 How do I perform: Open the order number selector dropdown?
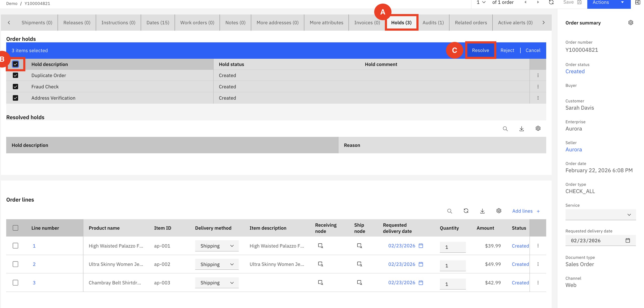pyautogui.click(x=481, y=2)
